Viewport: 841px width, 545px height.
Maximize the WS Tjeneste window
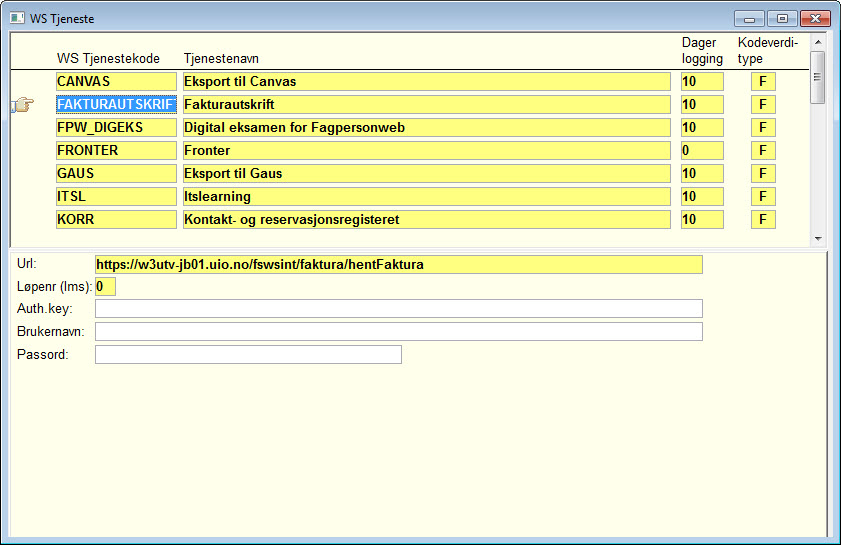(782, 19)
